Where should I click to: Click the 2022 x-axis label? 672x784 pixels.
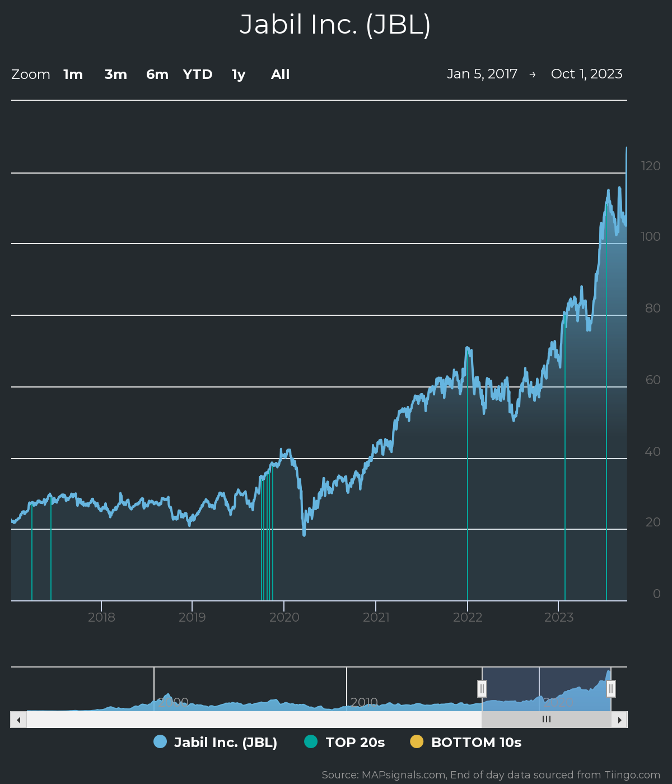(468, 617)
